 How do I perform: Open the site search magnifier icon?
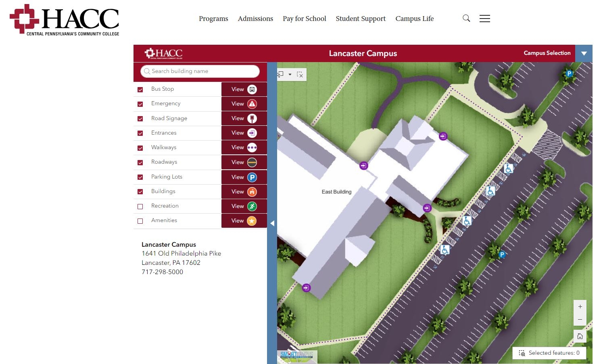(x=466, y=19)
